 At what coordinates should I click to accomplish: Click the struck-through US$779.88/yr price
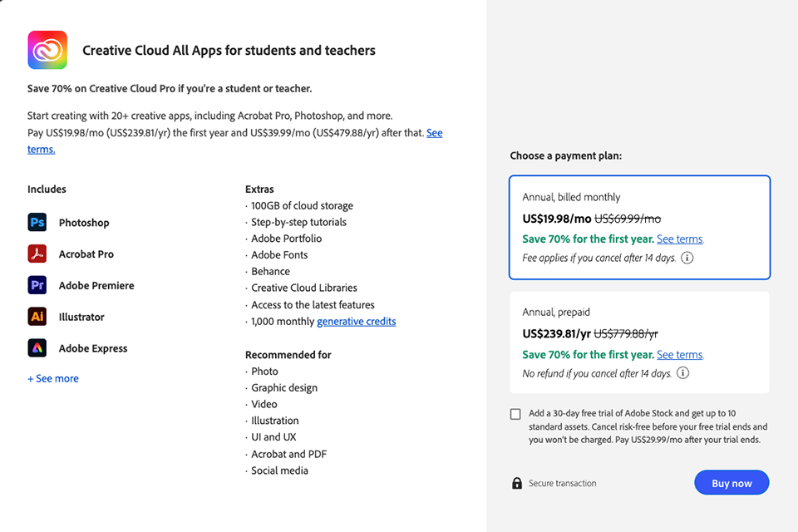coord(625,334)
